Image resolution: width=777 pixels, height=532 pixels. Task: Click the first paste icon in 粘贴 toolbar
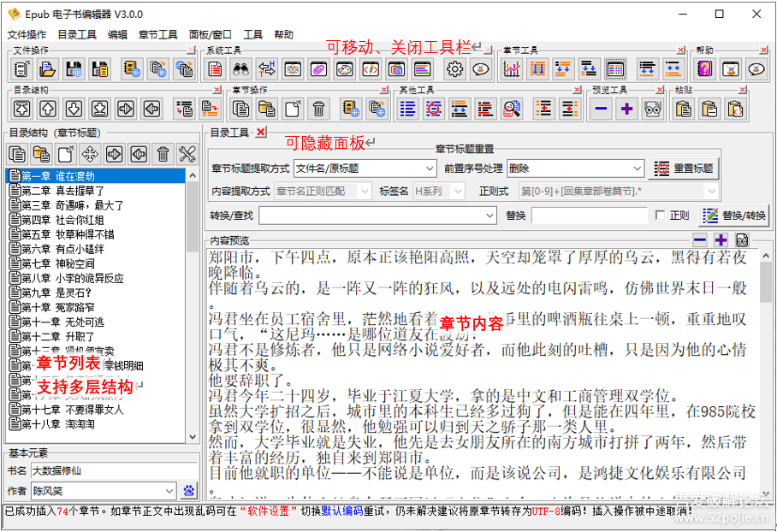point(683,107)
